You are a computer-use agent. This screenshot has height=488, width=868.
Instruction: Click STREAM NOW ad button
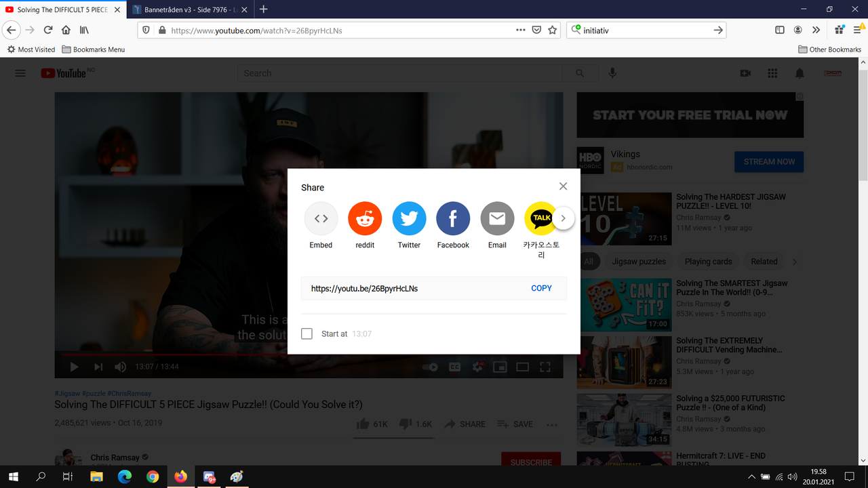pos(769,161)
